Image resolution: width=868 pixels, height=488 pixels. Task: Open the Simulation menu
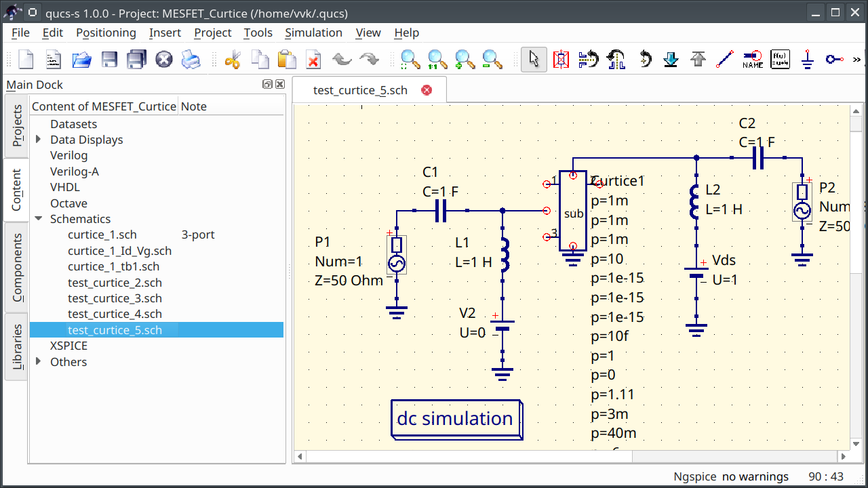coord(313,33)
